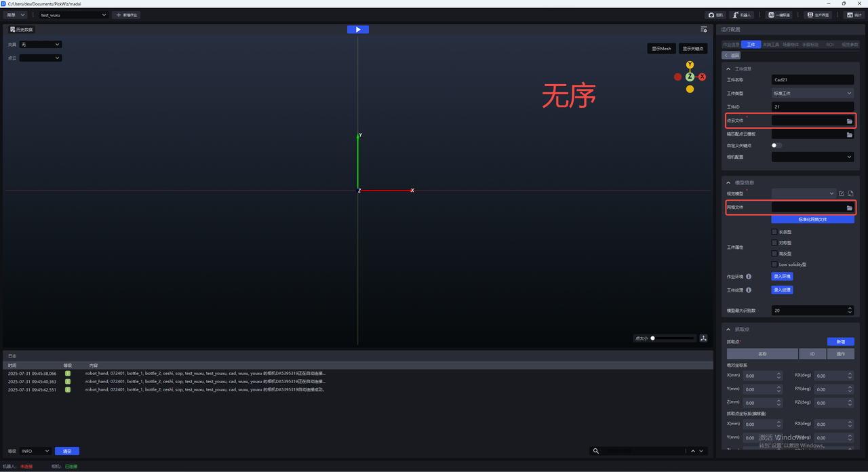
Task: Click the 点大小 slider handle
Action: point(652,338)
